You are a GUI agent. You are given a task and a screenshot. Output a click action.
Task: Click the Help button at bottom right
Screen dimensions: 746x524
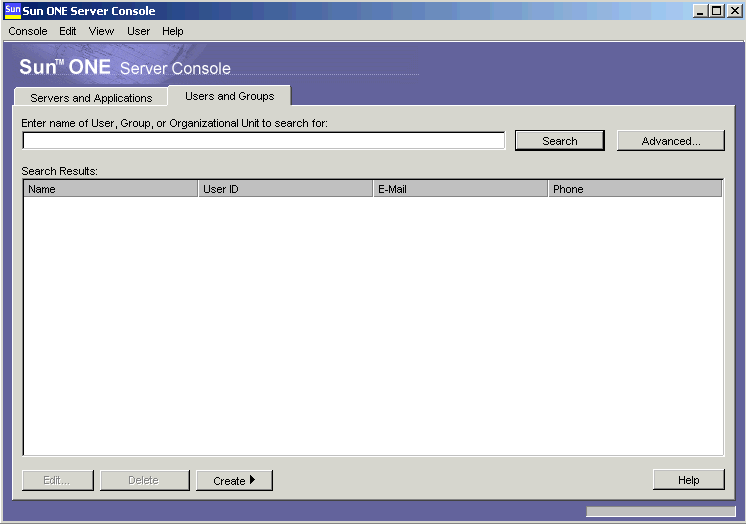688,480
